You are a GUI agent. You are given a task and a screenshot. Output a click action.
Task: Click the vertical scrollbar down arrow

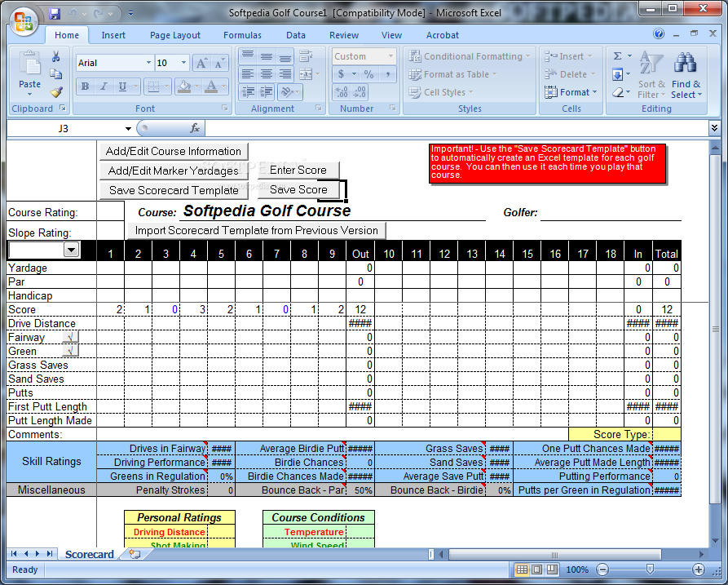(715, 540)
